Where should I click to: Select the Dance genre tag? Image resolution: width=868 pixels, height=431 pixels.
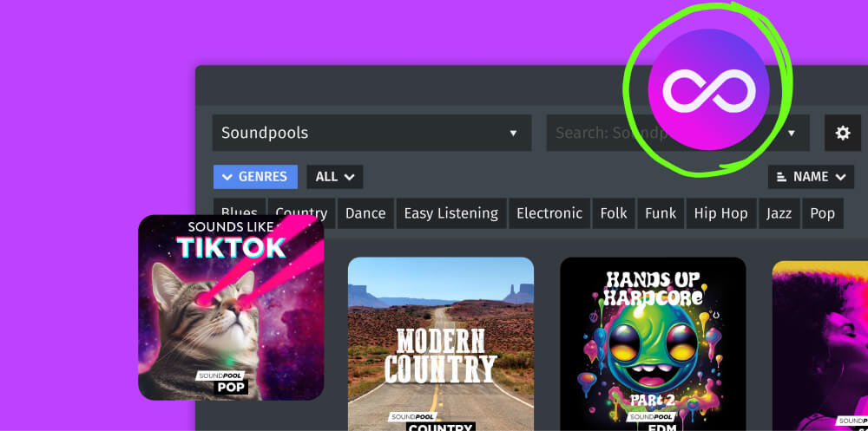pos(365,213)
